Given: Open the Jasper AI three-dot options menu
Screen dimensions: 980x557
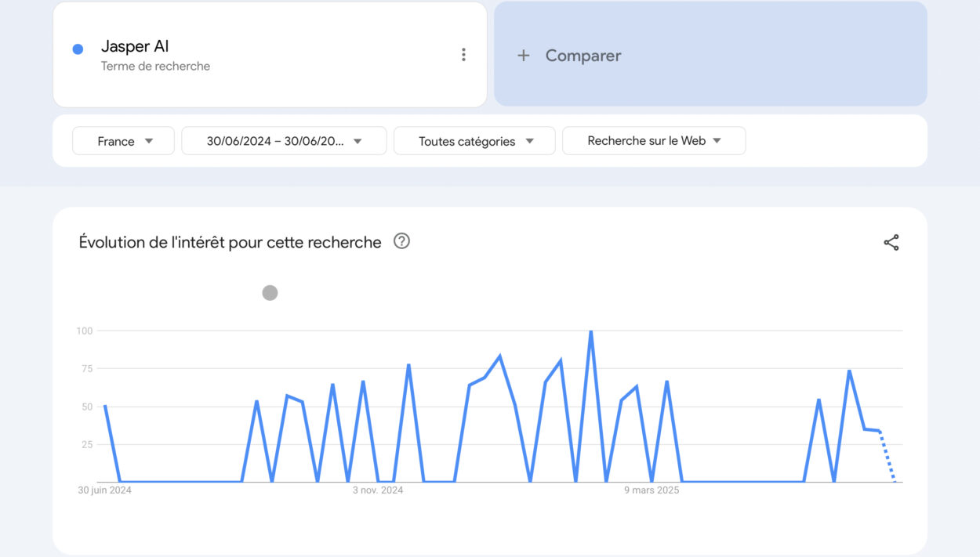Looking at the screenshot, I should point(463,55).
